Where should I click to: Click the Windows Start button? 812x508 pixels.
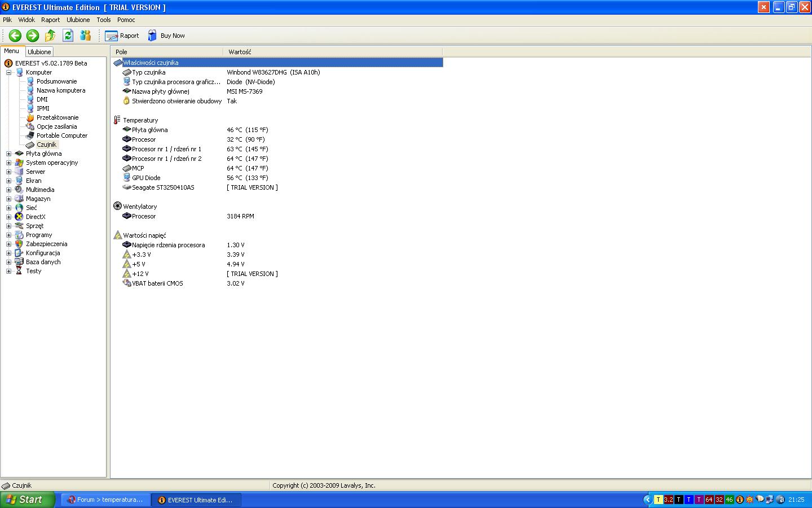[x=27, y=500]
